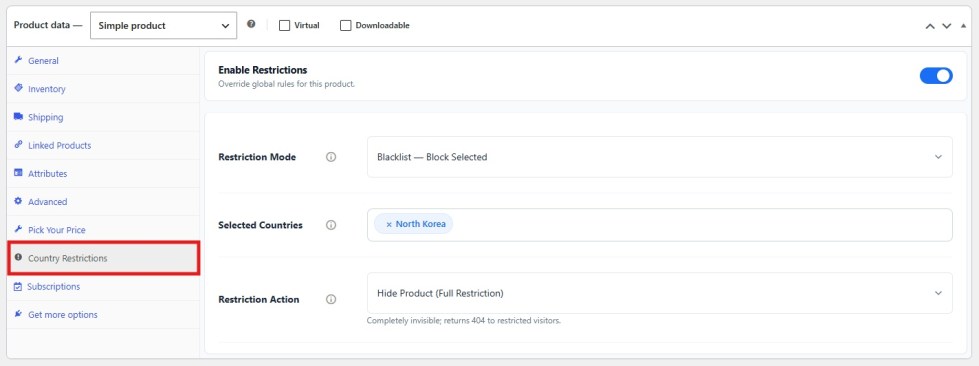The image size is (979, 366).
Task: Open the Inventory tab
Action: click(103, 89)
